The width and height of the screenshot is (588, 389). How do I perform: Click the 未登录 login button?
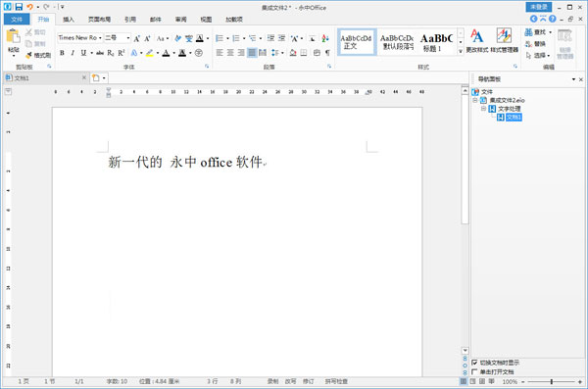tap(538, 7)
